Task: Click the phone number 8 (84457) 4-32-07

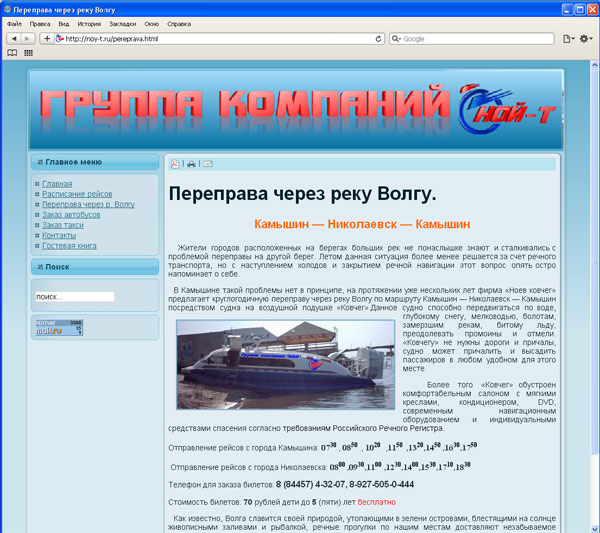Action: [310, 484]
